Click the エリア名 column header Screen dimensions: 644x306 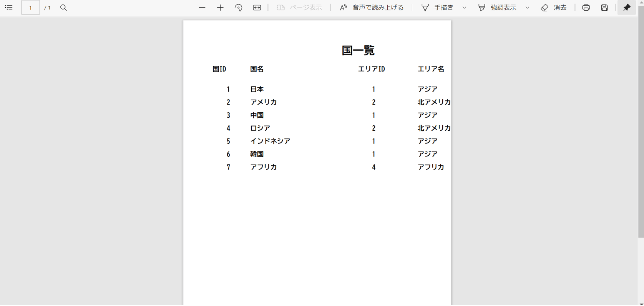click(431, 69)
